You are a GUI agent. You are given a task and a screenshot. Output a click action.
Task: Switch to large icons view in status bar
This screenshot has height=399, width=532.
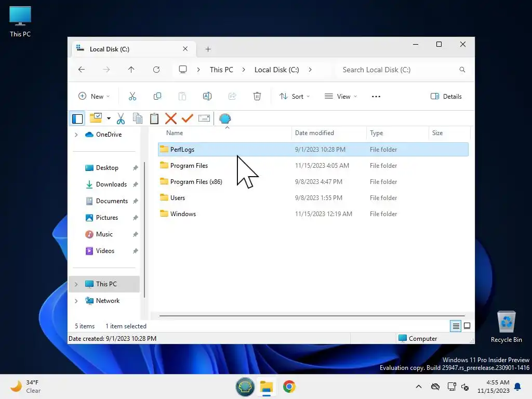[x=467, y=326]
